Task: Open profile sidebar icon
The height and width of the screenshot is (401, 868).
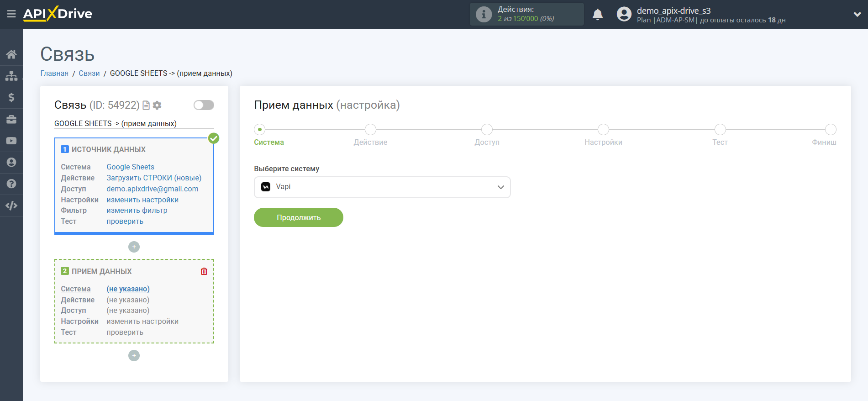Action: [x=11, y=162]
